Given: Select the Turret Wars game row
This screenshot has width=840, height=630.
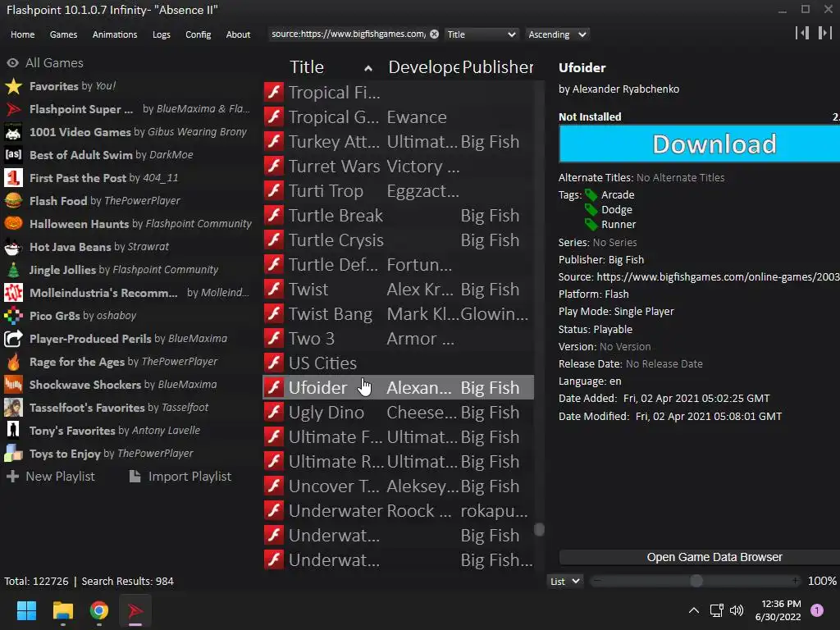Looking at the screenshot, I should pos(399,166).
